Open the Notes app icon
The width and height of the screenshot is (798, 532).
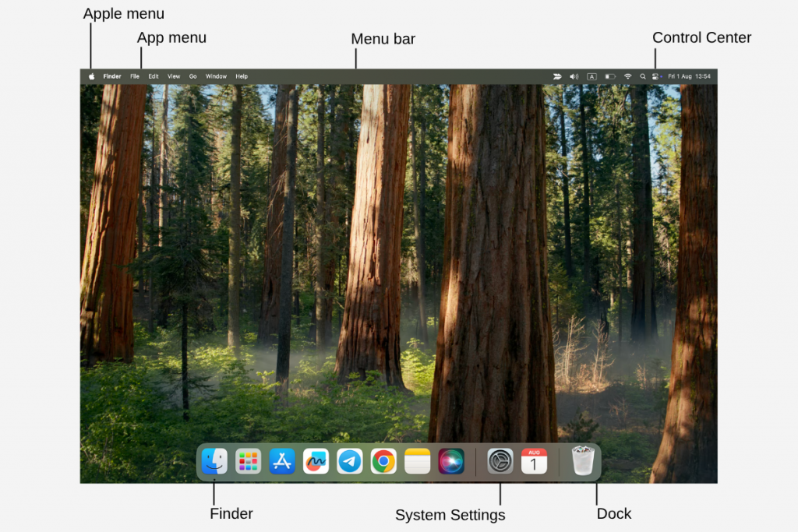click(x=417, y=461)
